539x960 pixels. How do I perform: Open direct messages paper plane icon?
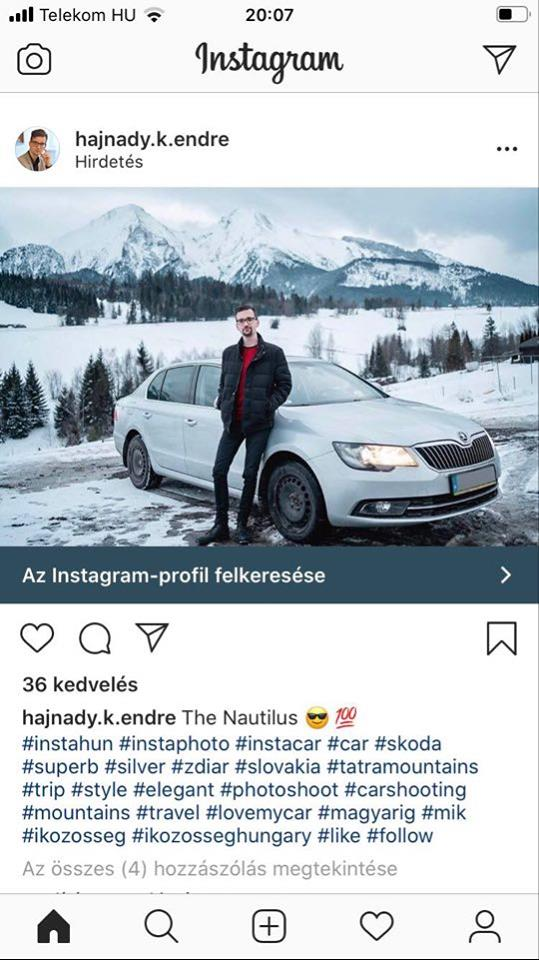click(499, 59)
